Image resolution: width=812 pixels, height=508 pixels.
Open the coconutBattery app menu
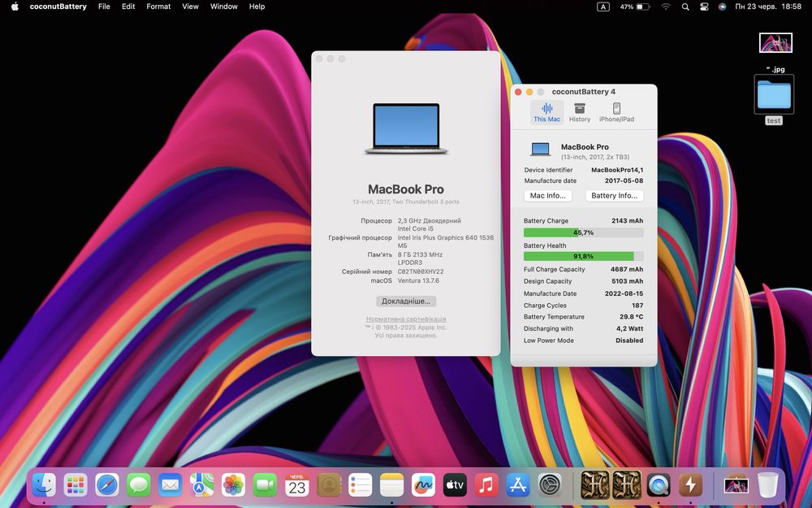click(x=58, y=7)
